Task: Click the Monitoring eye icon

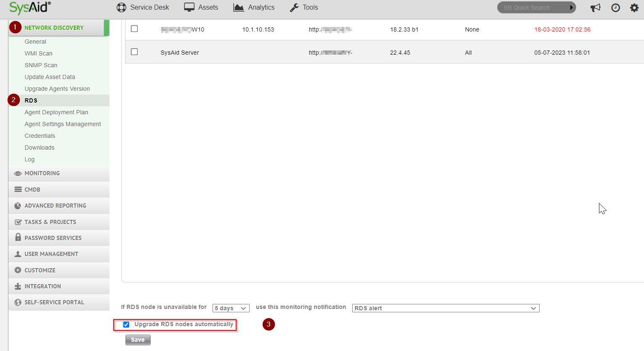Action: pyautogui.click(x=18, y=174)
